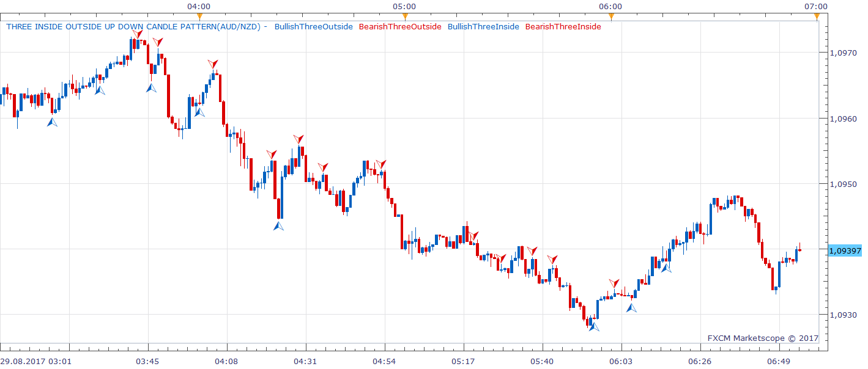
Task: Click the first red bearish arrow on chart
Action: (x=138, y=34)
